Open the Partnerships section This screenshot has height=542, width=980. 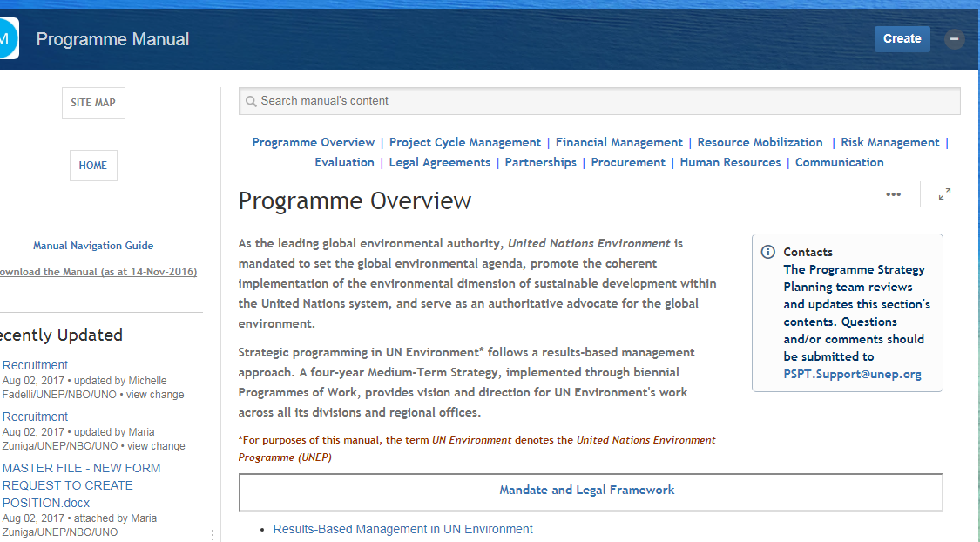pyautogui.click(x=541, y=163)
